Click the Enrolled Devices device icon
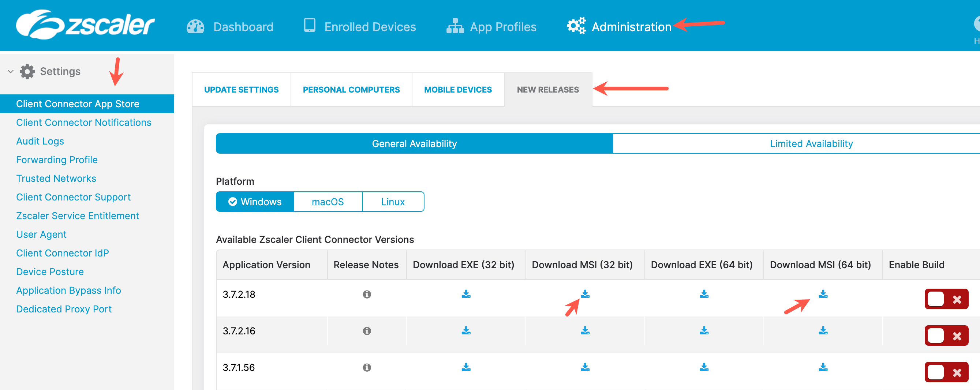The height and width of the screenshot is (390, 980). [310, 26]
